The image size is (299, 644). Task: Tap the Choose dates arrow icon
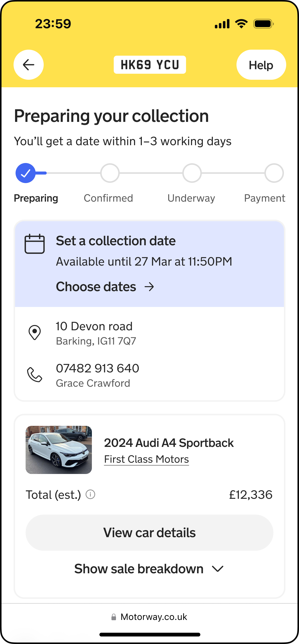tap(149, 287)
